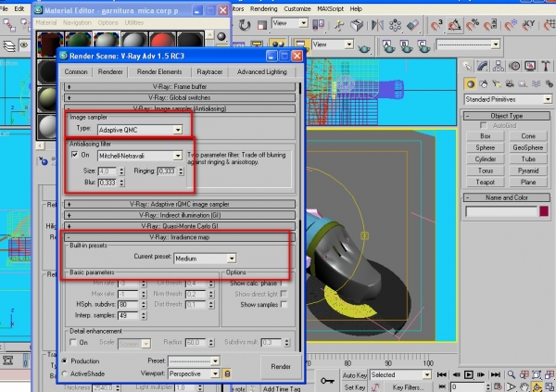This screenshot has height=392, width=556.
Task: Click the GeoSphere primitive button
Action: (528, 147)
